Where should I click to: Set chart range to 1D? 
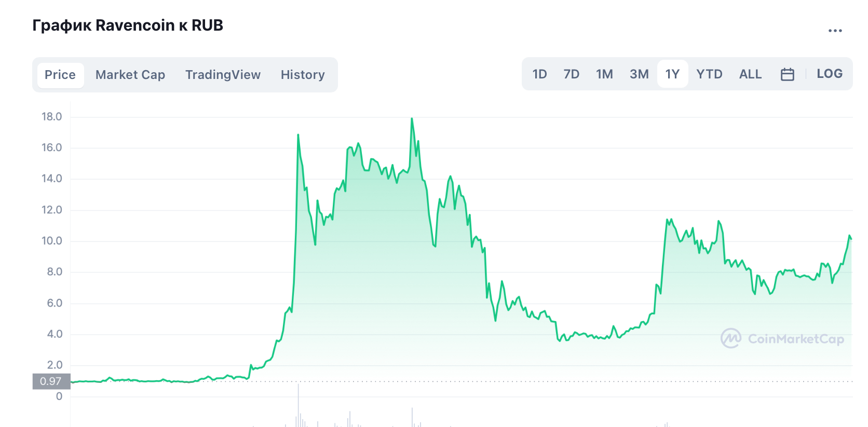click(539, 74)
